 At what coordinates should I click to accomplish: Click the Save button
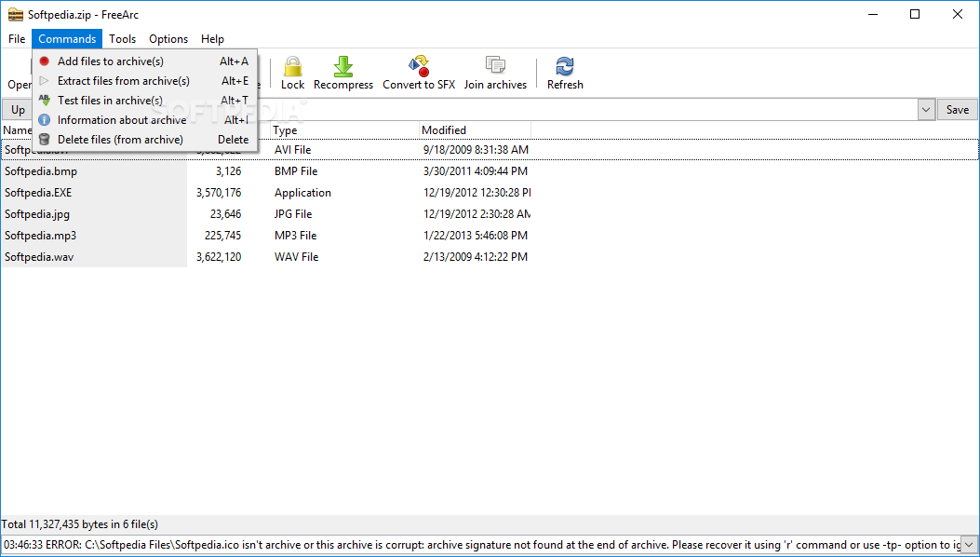tap(957, 110)
